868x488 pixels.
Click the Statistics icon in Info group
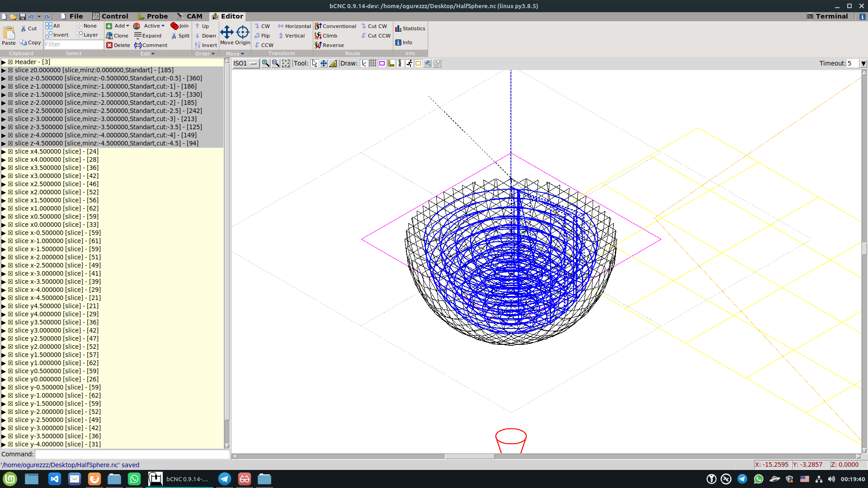coord(399,28)
